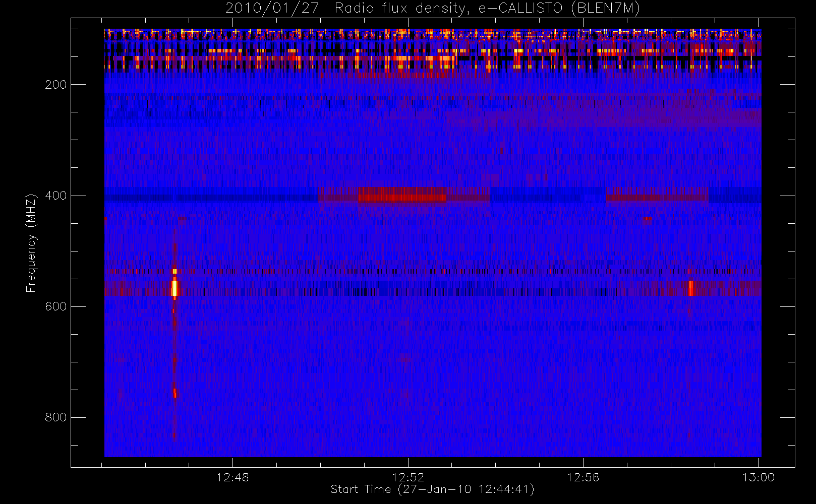Click the 800 frequency tick label

pos(56,417)
